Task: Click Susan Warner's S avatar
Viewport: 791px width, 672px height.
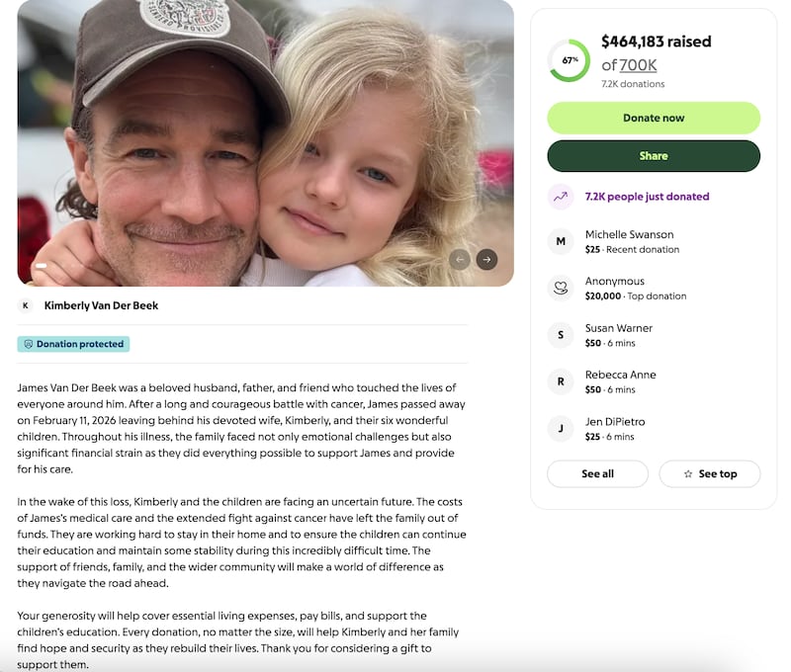Action: [x=561, y=335]
